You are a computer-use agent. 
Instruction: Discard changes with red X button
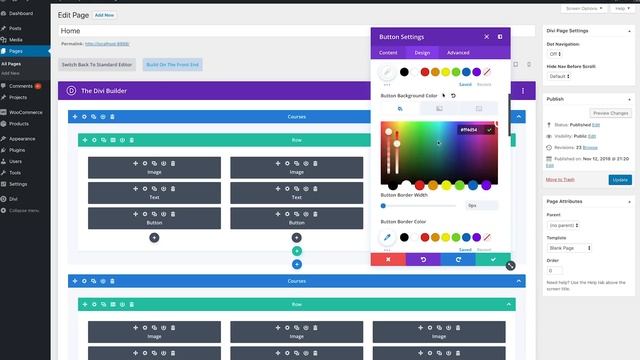click(388, 260)
